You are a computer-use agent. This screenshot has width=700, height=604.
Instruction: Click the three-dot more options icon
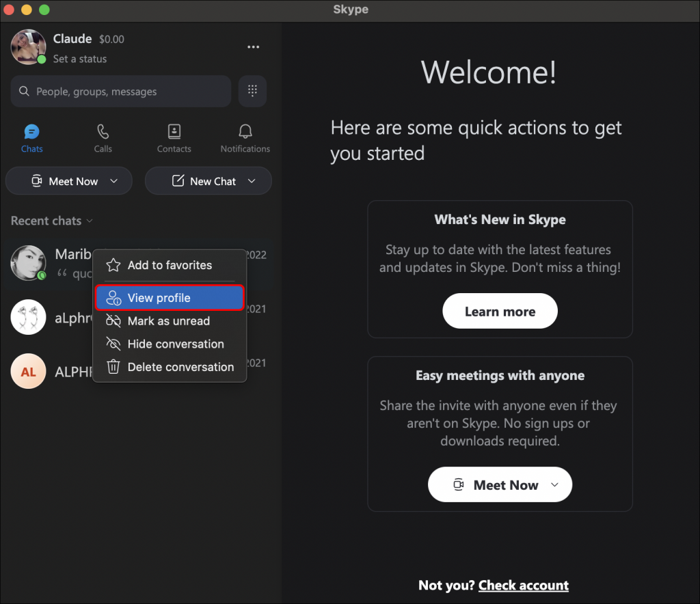[253, 46]
